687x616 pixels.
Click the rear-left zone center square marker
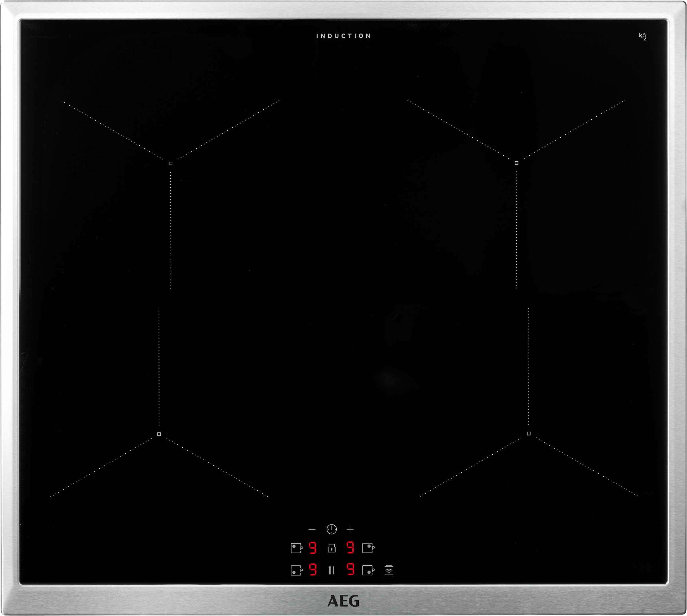[170, 163]
